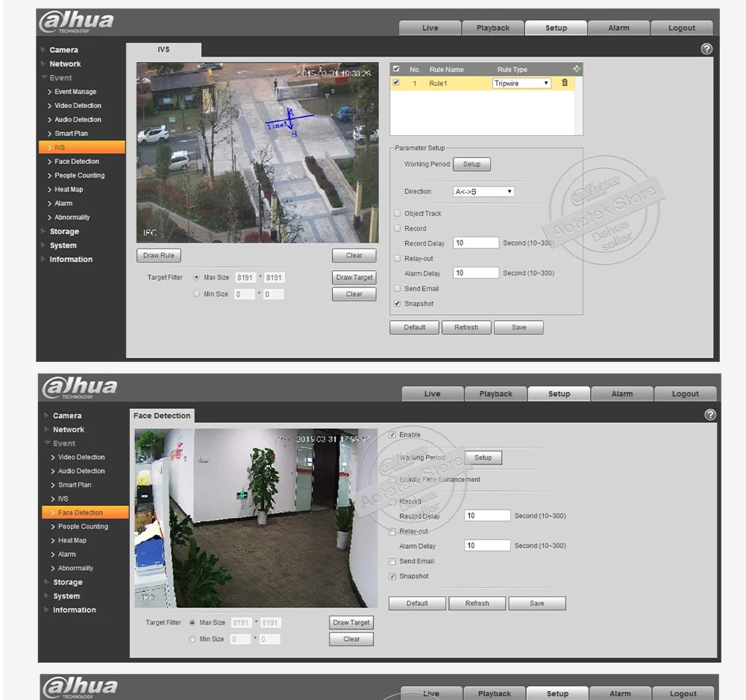Open help icon in IVS panel
This screenshot has width=746, height=700.
tap(706, 49)
